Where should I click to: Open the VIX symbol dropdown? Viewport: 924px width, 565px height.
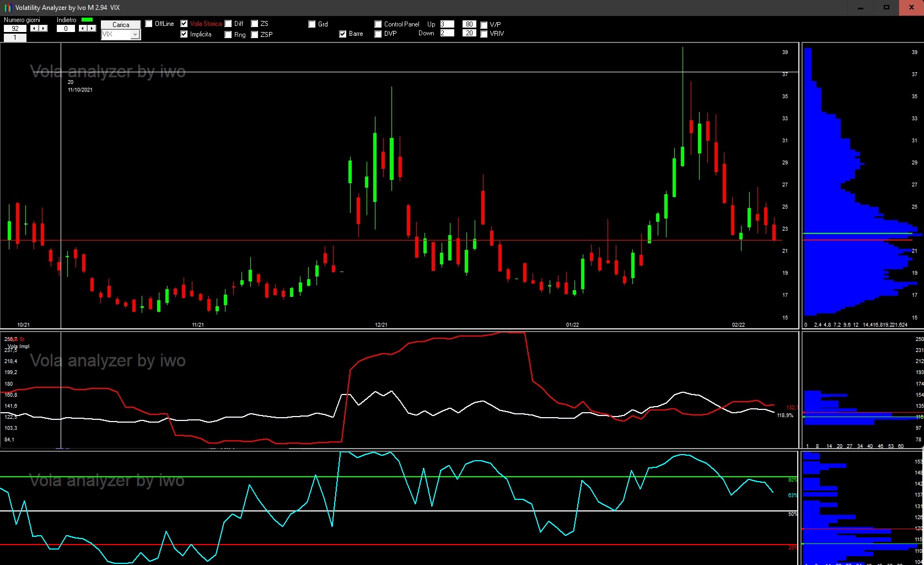(x=135, y=34)
